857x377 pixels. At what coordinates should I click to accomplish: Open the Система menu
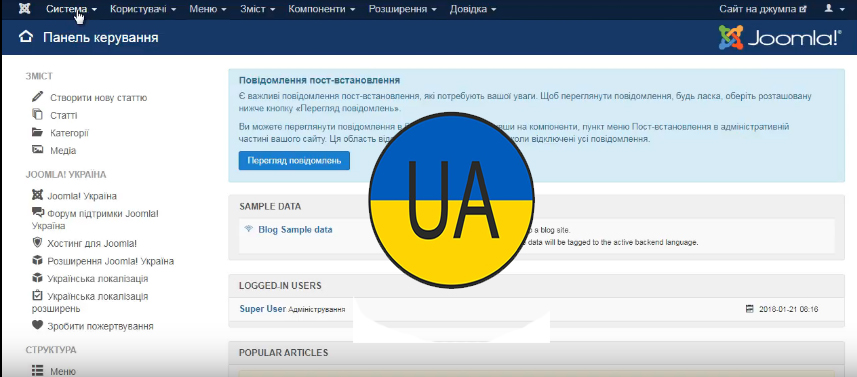point(72,9)
